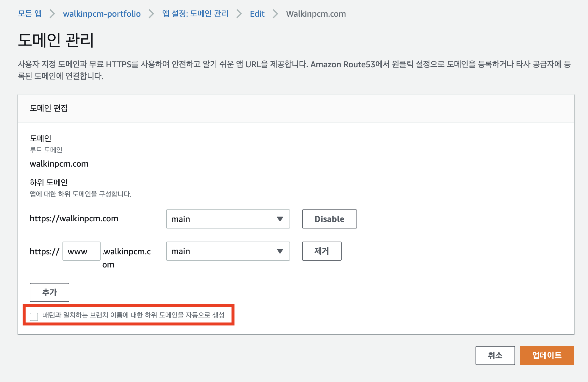Click the '패턴과 일치하는 브랜치' checkbox label
Screen dimensions: 588x382
133,315
